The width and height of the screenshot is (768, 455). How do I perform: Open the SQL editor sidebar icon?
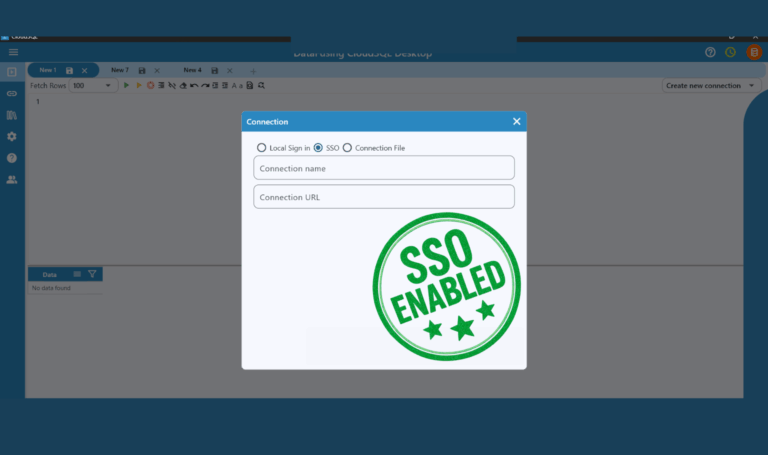[x=12, y=72]
